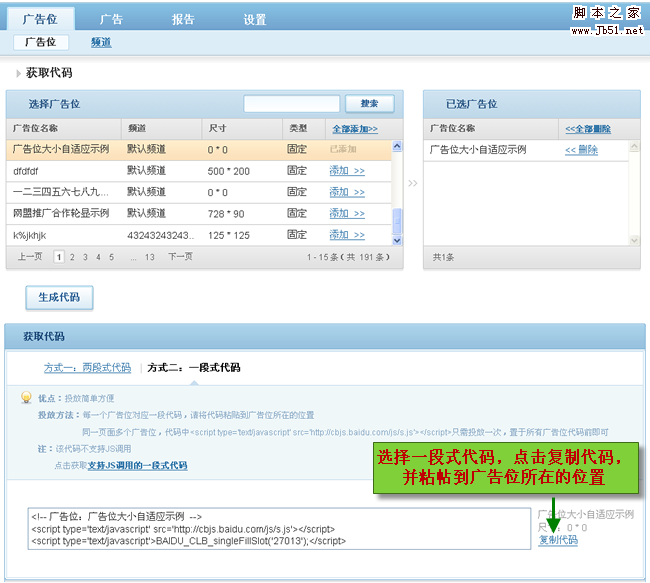Open the 广告位 main tab
This screenshot has height=583, width=650.
coord(40,19)
